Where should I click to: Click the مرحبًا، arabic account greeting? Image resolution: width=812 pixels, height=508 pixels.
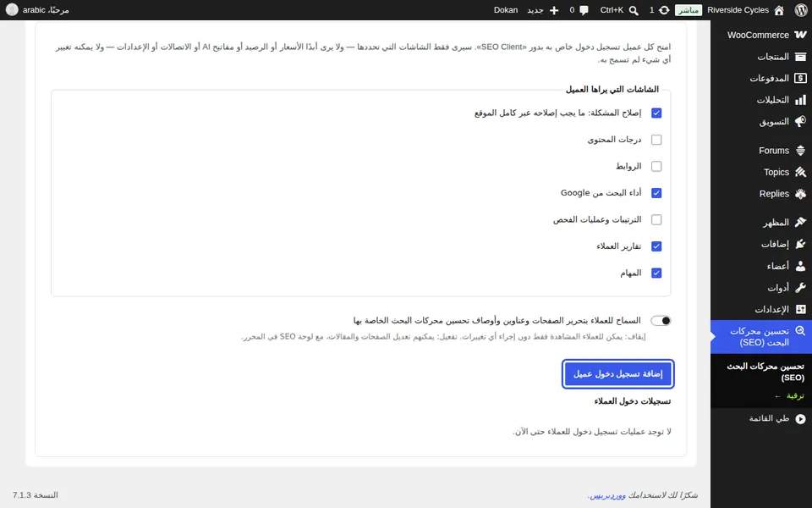[46, 10]
